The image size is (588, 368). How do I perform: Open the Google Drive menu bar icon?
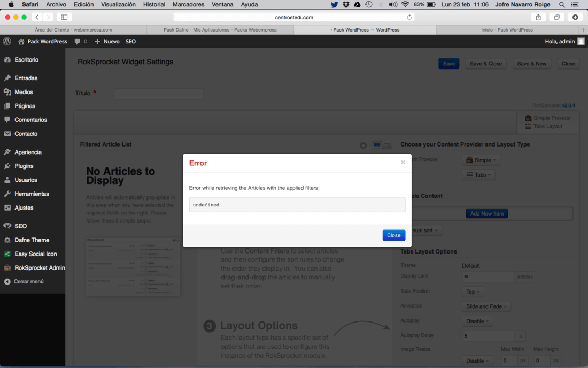(x=357, y=4)
